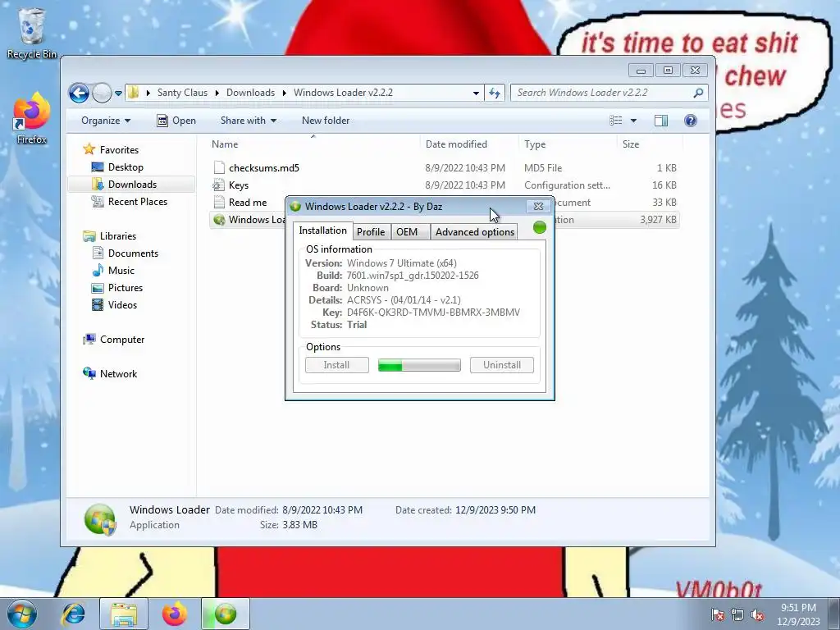Select the Santy Claus breadcrumb
The width and height of the screenshot is (840, 630).
point(182,93)
